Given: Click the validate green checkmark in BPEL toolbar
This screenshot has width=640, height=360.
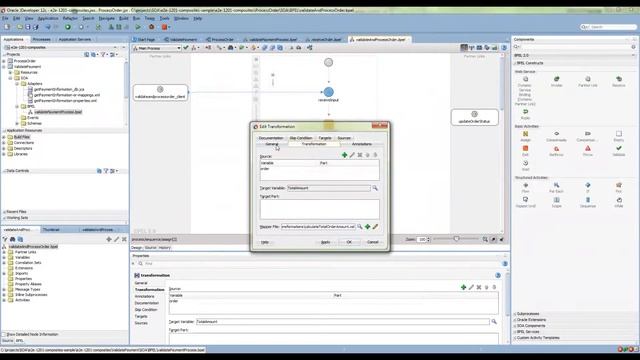Looking at the screenshot, I should 186,48.
